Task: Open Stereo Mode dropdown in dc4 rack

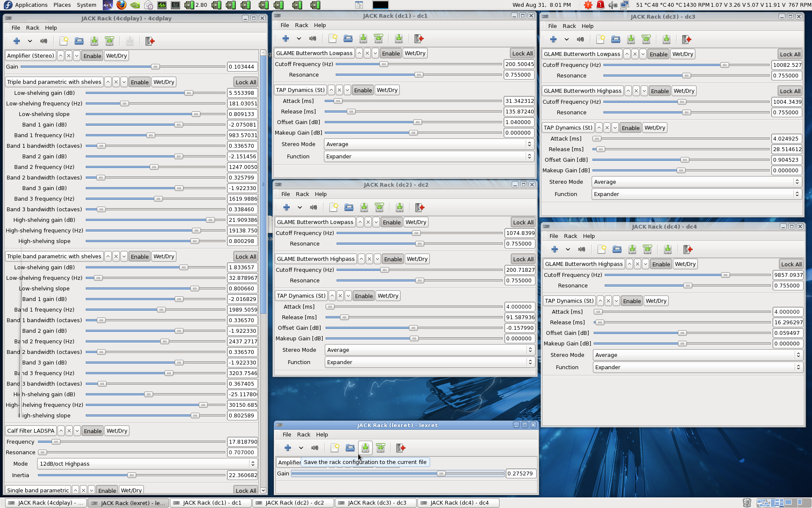Action: [x=697, y=355]
